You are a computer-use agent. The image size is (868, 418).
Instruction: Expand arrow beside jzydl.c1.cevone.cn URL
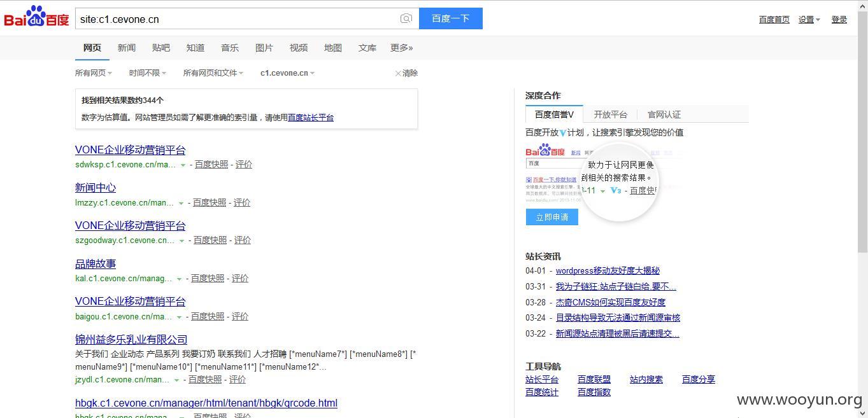point(176,380)
